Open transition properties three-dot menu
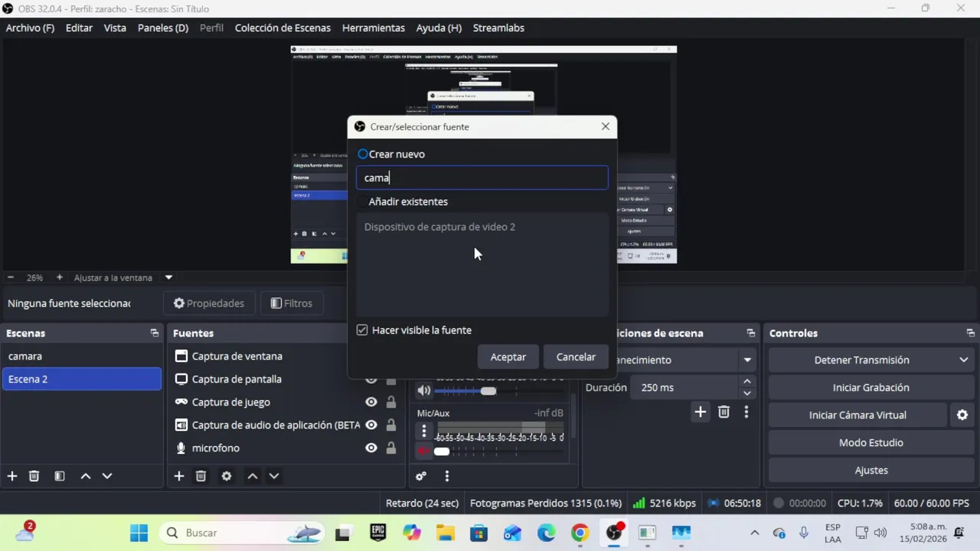The image size is (980, 551). [746, 412]
